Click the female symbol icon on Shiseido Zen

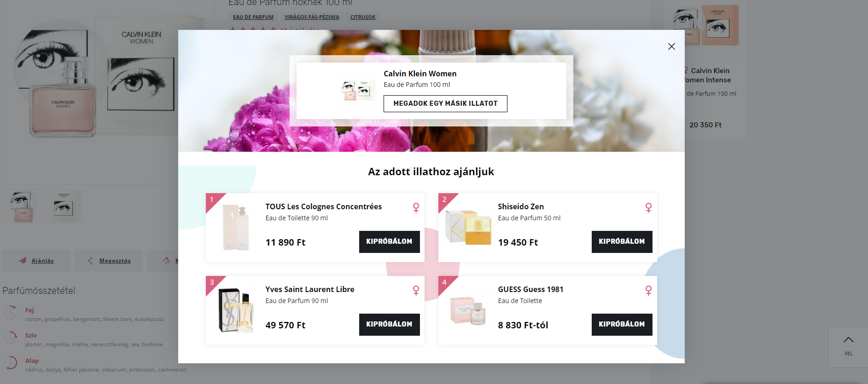648,208
